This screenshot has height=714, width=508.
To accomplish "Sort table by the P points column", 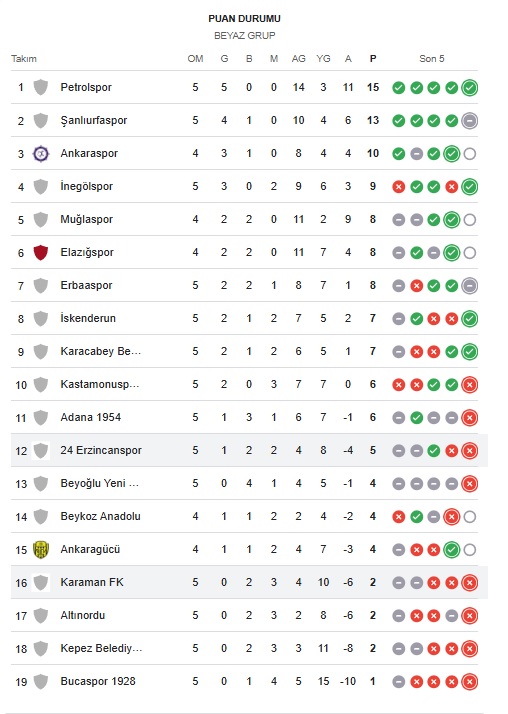I will coord(373,59).
